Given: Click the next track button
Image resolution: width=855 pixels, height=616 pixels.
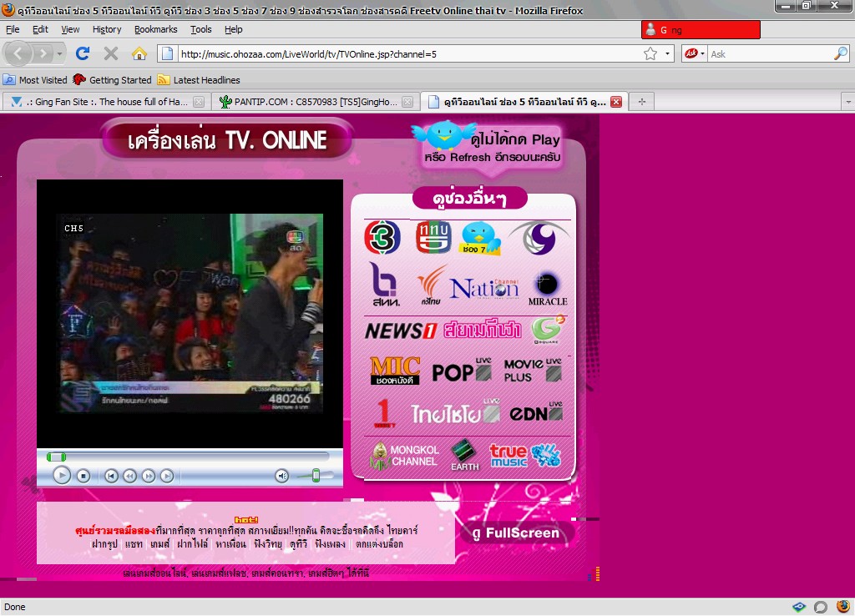Looking at the screenshot, I should click(167, 476).
